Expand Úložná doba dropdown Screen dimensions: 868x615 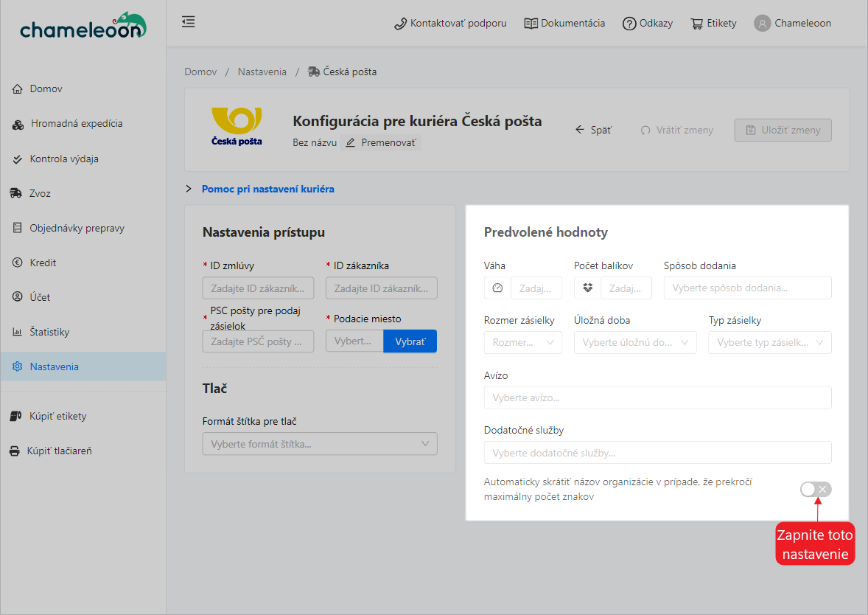(634, 343)
